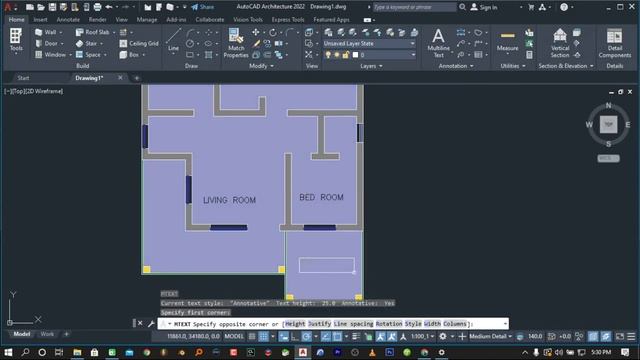Toggle polar tracking in status bar
This screenshot has height=360, width=640.
click(306, 336)
